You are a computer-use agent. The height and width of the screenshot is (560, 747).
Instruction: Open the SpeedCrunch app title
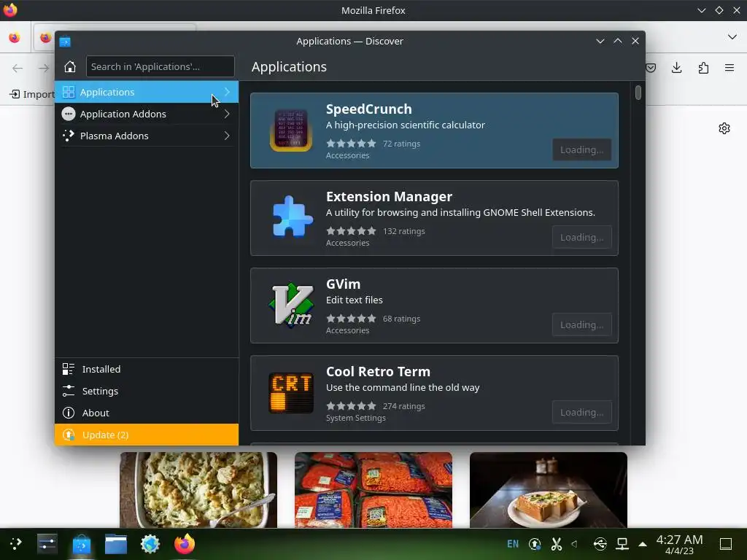[x=368, y=109]
